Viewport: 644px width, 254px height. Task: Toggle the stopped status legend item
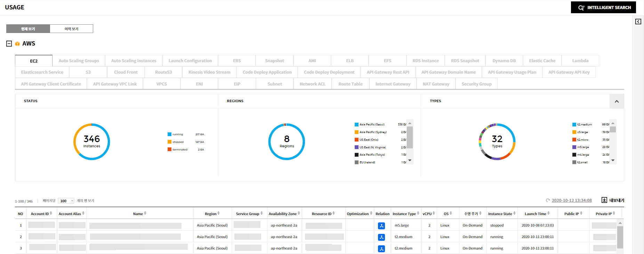pyautogui.click(x=178, y=142)
